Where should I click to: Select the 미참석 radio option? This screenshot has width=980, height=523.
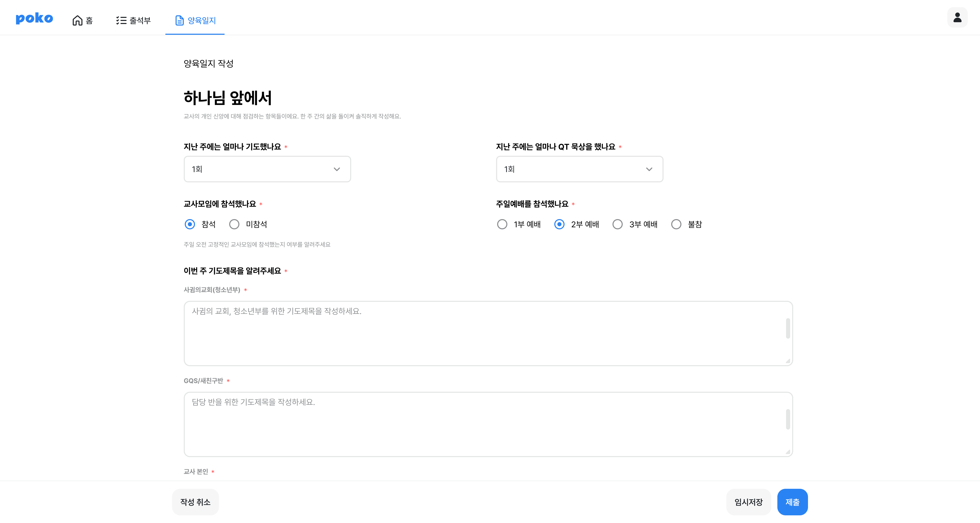click(x=234, y=224)
